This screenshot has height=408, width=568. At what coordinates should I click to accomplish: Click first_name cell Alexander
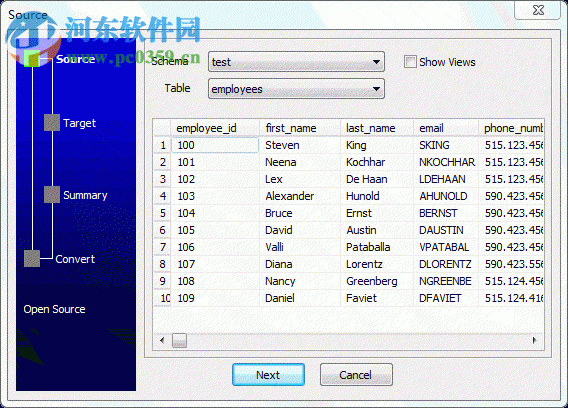pos(300,196)
